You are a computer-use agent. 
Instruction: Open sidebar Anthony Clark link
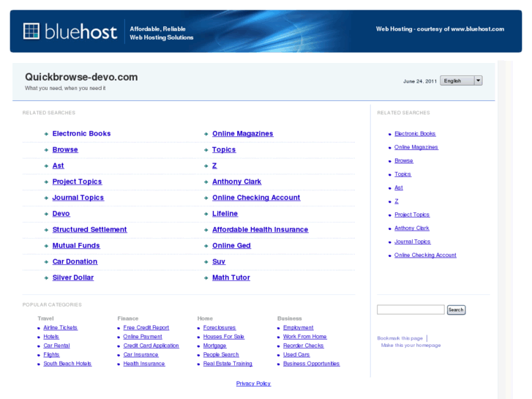tap(412, 228)
